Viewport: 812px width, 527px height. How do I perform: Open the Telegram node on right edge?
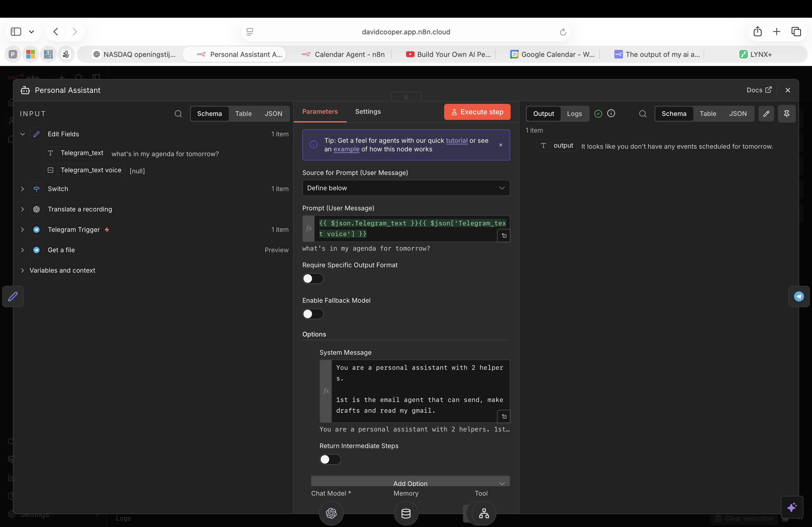click(x=799, y=296)
